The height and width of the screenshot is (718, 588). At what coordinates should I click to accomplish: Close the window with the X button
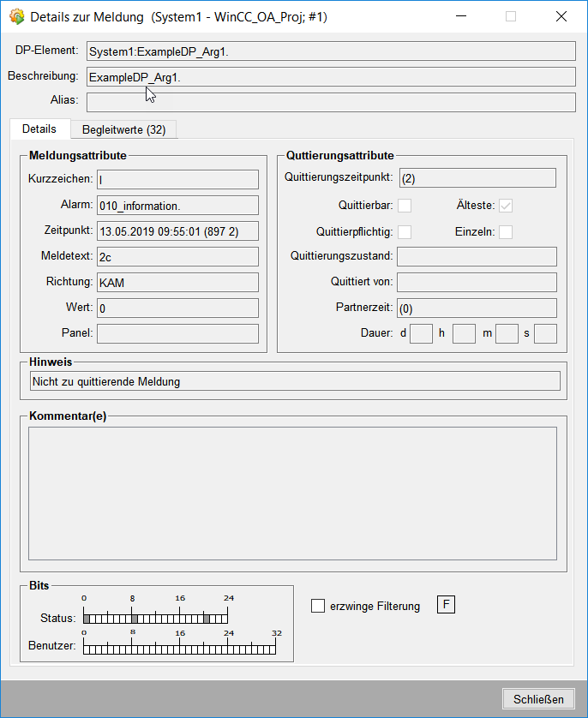pos(561,16)
